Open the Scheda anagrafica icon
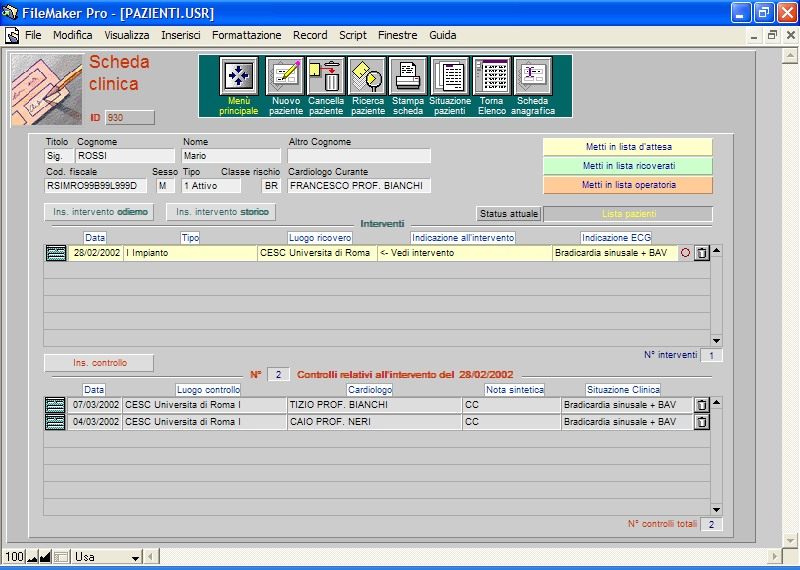 pyautogui.click(x=532, y=76)
